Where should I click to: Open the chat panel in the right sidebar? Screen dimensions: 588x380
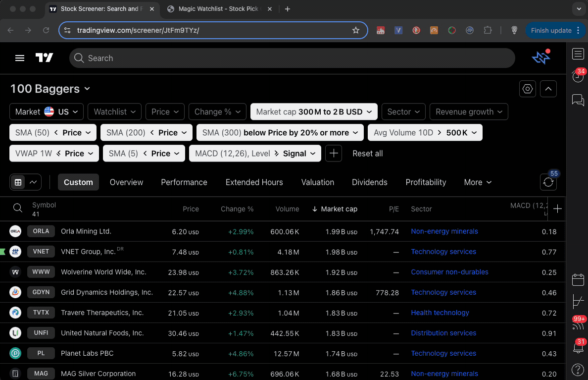click(578, 100)
